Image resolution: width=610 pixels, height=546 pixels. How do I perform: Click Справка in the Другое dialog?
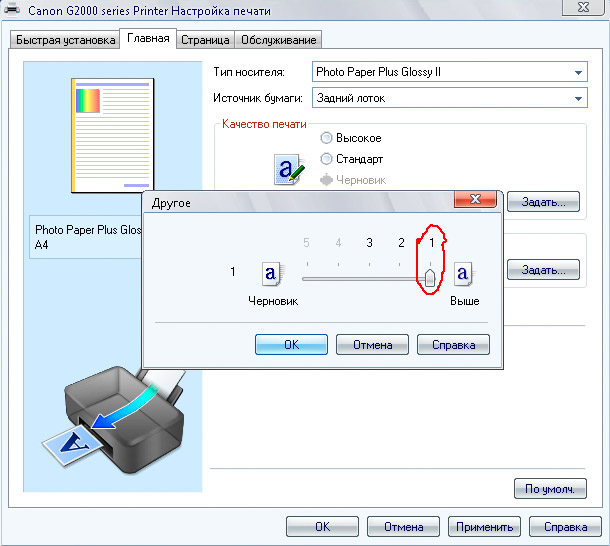click(x=453, y=345)
